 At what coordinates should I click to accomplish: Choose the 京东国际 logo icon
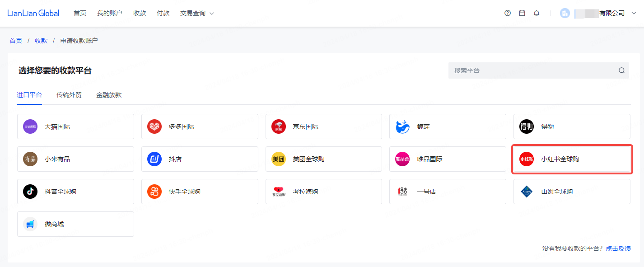[x=279, y=126]
